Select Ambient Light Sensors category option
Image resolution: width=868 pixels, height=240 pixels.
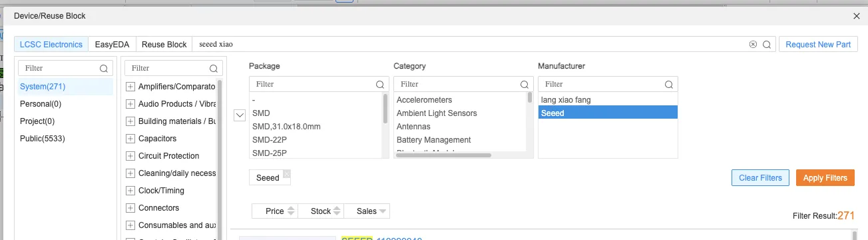(x=460, y=113)
